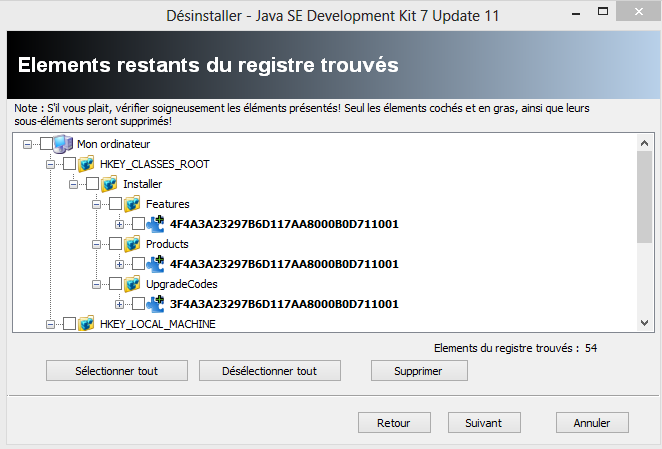Click the Sélectionner tout button
The width and height of the screenshot is (662, 449).
[117, 371]
